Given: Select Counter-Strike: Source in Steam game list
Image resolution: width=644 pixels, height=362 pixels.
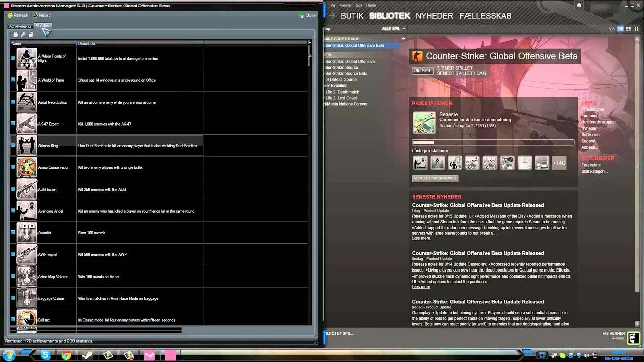Looking at the screenshot, I should pyautogui.click(x=341, y=67).
